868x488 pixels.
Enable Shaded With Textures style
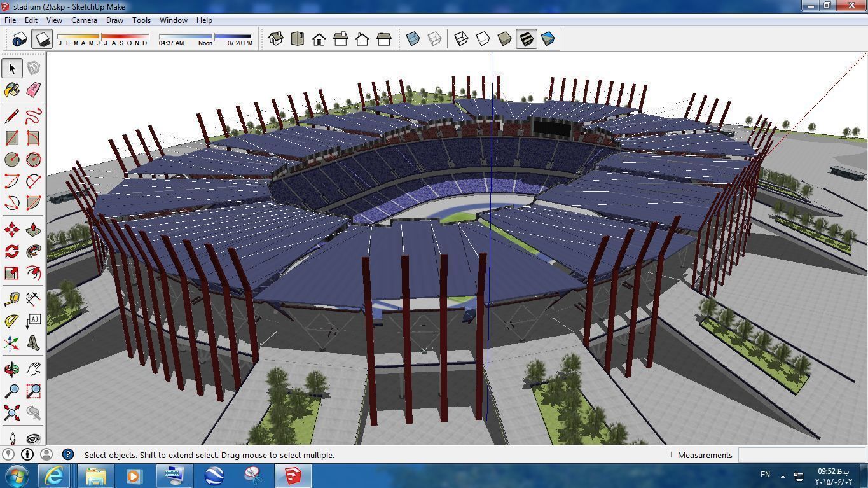[x=527, y=39]
